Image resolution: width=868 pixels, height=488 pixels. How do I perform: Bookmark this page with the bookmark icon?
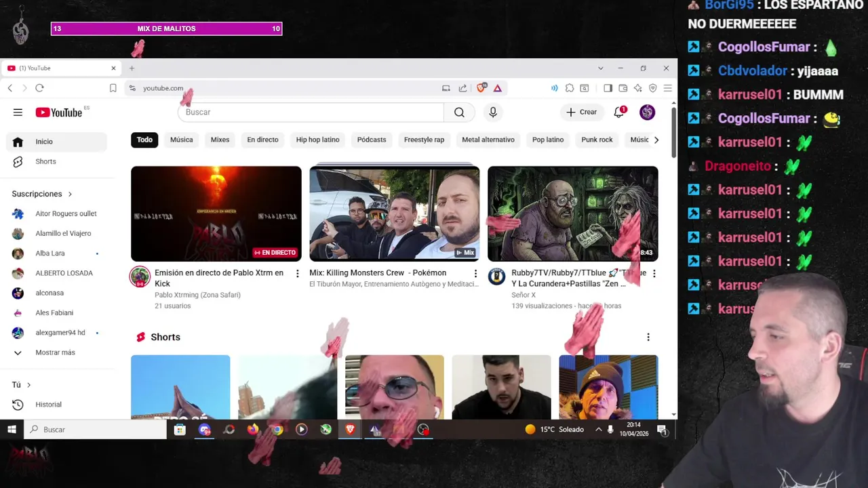113,88
